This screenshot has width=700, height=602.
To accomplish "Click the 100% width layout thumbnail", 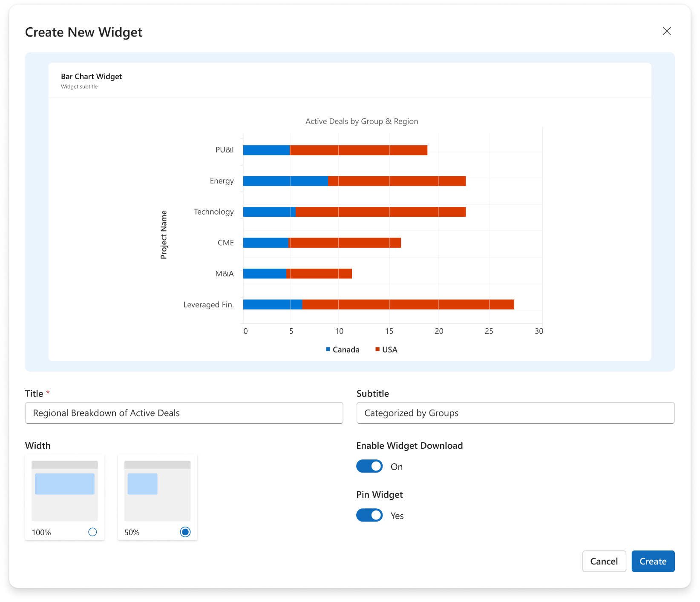I will [x=65, y=490].
